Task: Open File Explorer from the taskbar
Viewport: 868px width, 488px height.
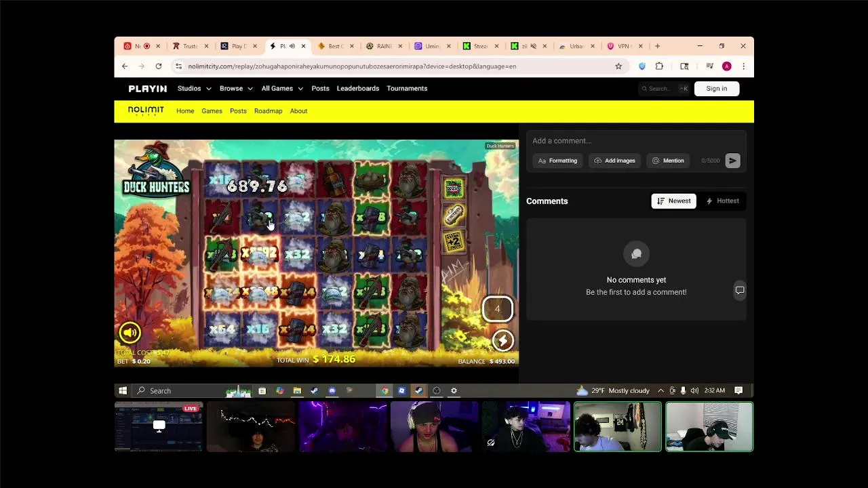Action: click(x=297, y=391)
